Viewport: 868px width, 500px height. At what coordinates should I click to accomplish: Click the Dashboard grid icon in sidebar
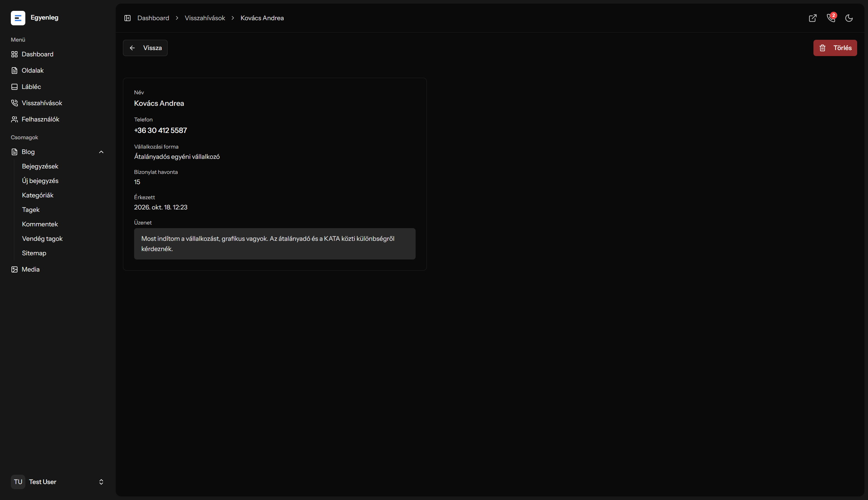tap(14, 54)
